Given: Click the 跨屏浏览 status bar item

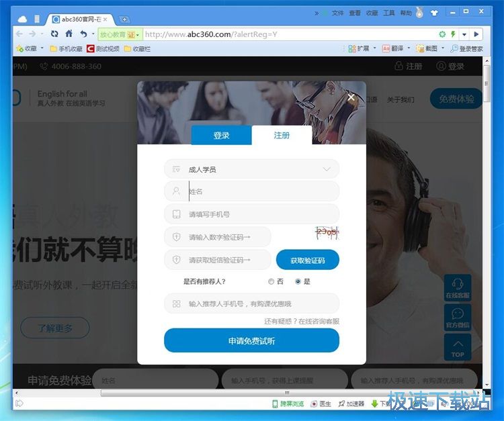Looking at the screenshot, I should pyautogui.click(x=288, y=404).
